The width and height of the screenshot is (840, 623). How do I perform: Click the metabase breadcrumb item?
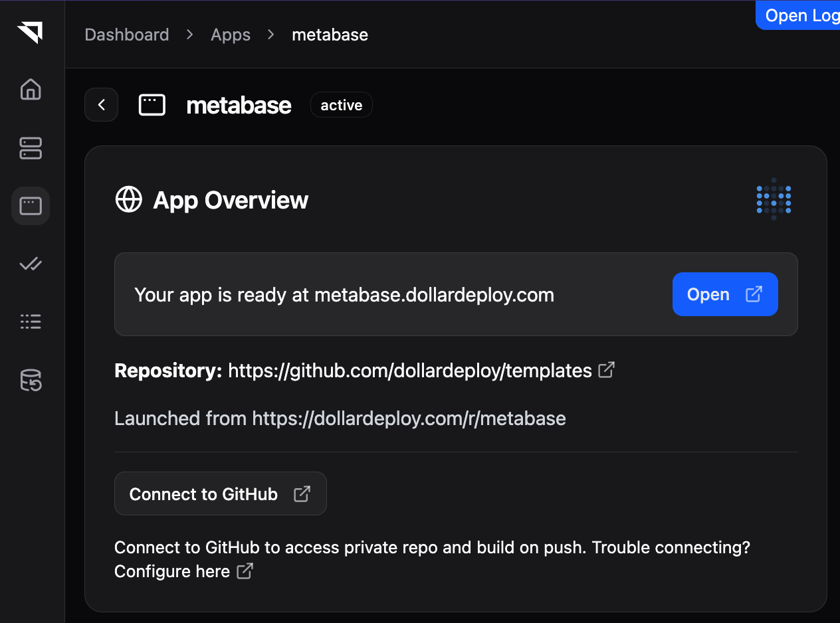330,35
